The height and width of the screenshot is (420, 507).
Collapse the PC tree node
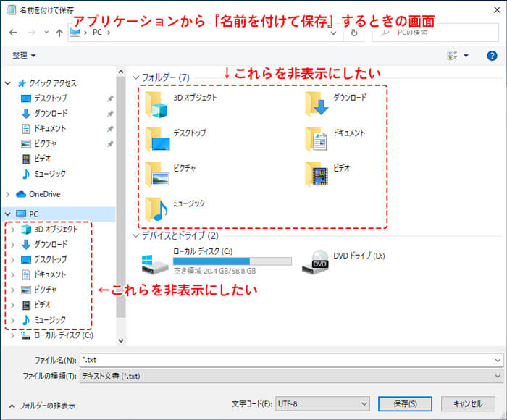pyautogui.click(x=8, y=214)
